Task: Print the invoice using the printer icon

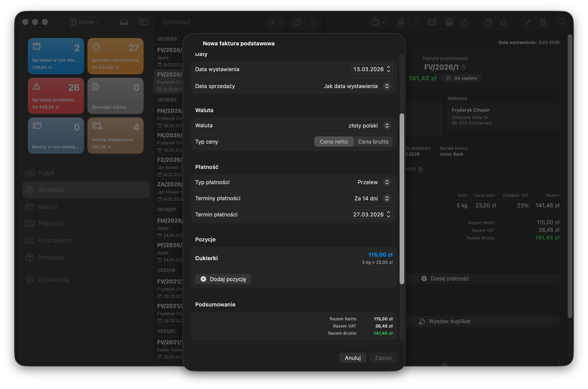Action: [x=449, y=22]
